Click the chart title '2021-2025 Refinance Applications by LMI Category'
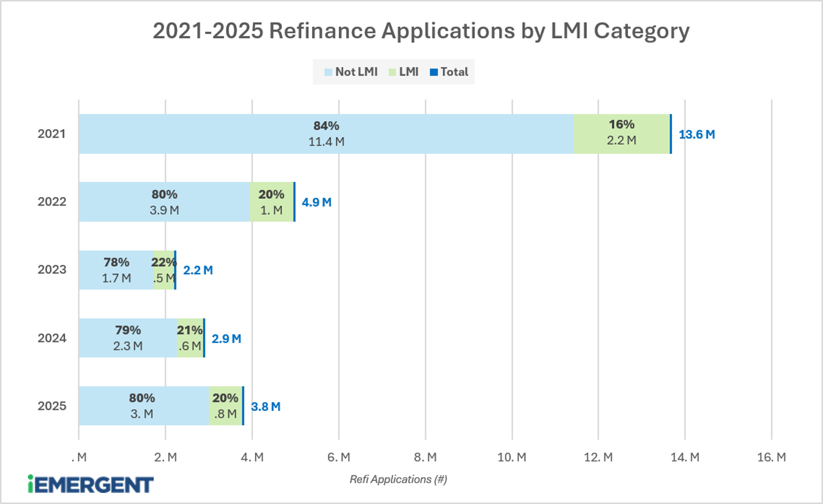823x504 pixels. point(421,31)
